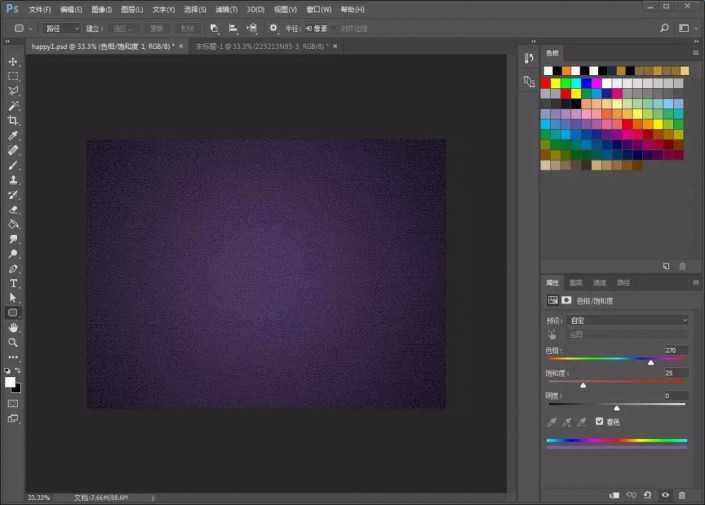
Task: Open the Filter menu
Action: [x=228, y=9]
